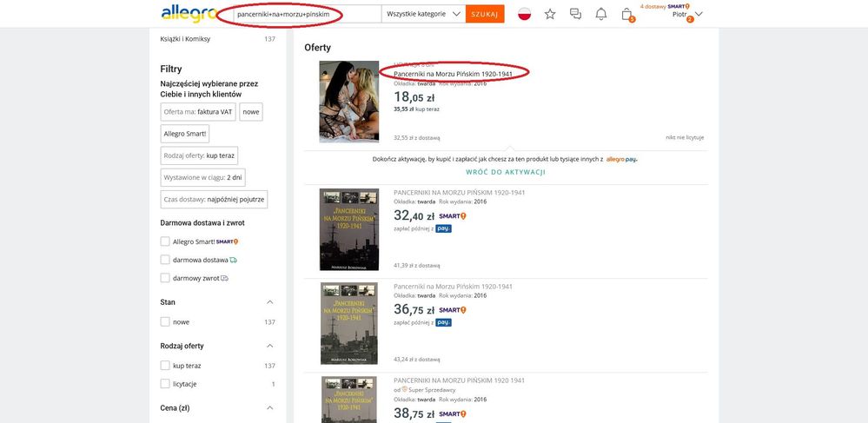Viewport: 868px width, 423px height.
Task: Open favorites star icon in header
Action: click(x=550, y=15)
